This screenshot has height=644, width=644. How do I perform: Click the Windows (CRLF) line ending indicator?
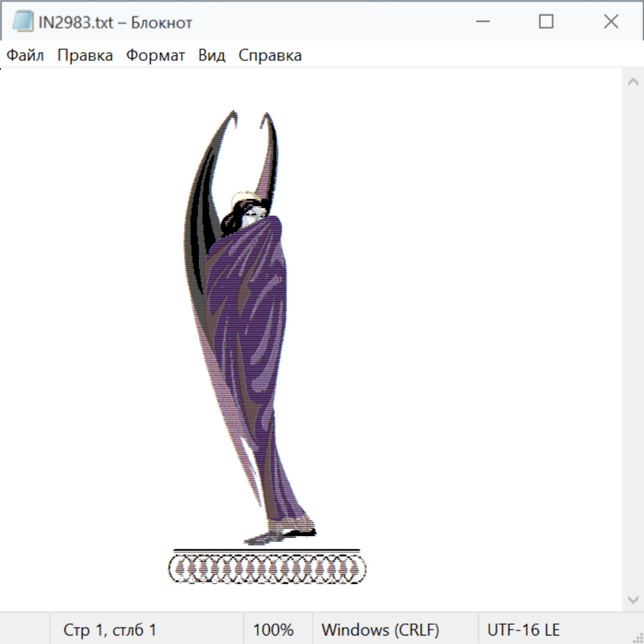click(x=380, y=630)
